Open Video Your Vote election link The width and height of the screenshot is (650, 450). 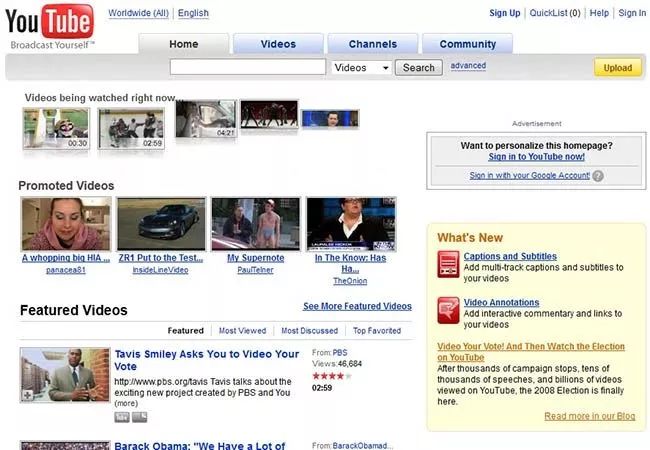tap(531, 351)
